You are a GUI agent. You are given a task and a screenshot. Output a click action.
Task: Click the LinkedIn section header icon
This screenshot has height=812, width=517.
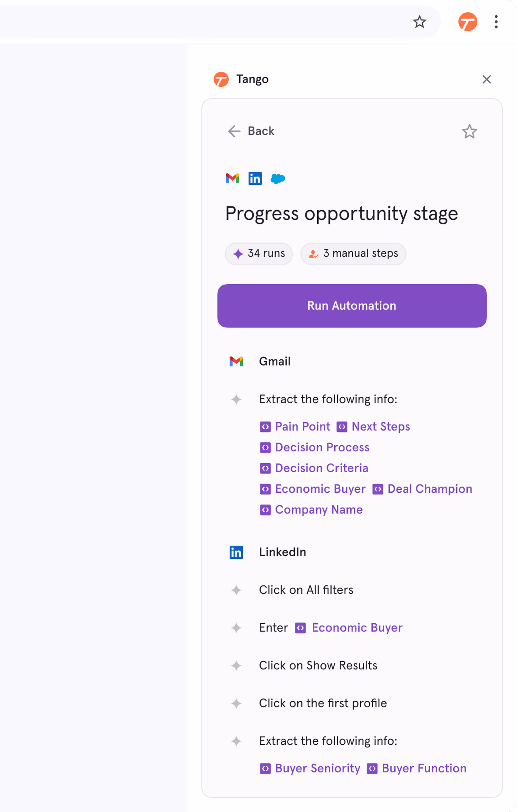(236, 552)
